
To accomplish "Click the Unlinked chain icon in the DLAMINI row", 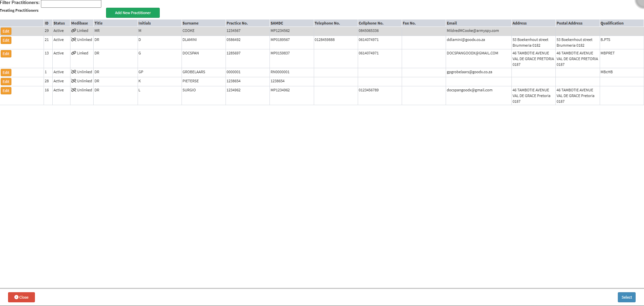I will coord(73,40).
